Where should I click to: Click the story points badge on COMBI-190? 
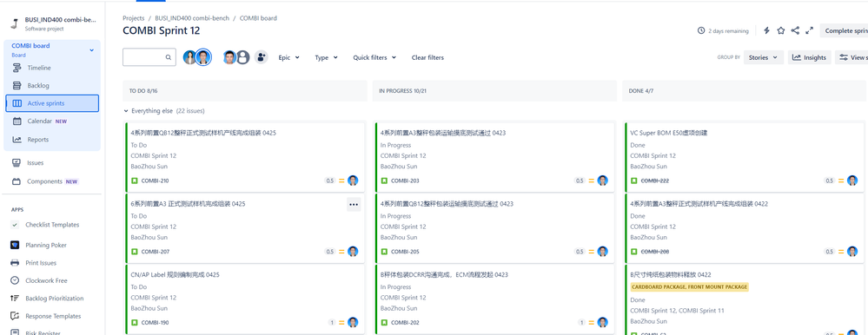(x=332, y=322)
